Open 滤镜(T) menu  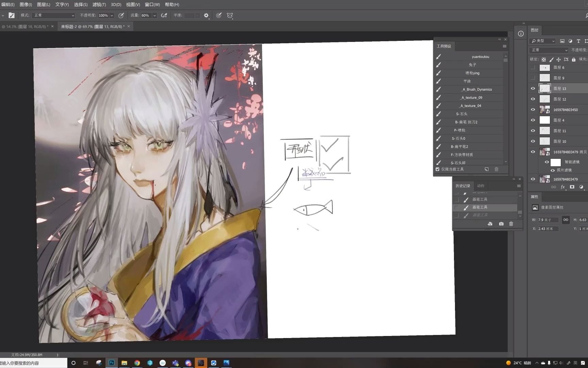point(99,4)
